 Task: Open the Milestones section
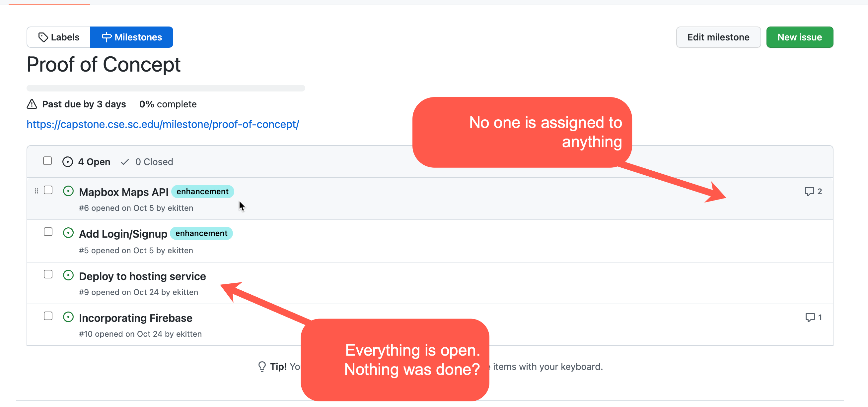pyautogui.click(x=138, y=37)
